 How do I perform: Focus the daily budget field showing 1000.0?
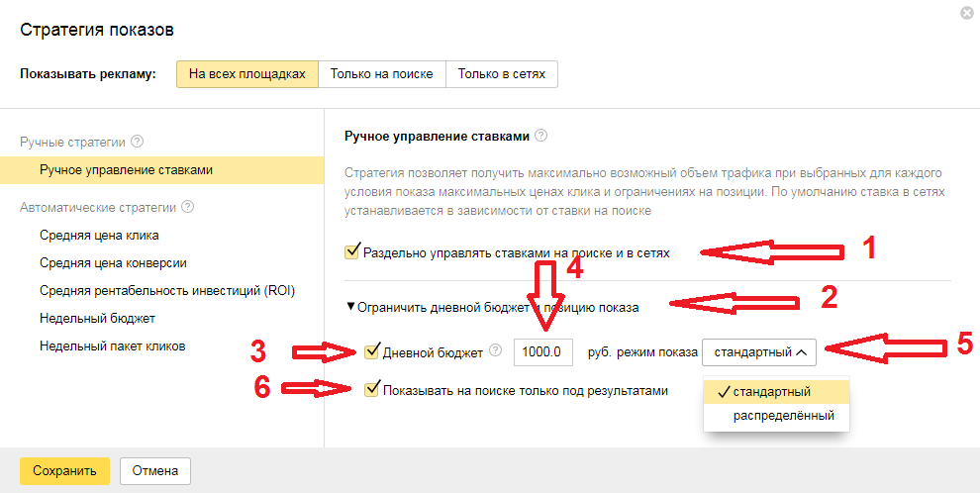(x=543, y=351)
